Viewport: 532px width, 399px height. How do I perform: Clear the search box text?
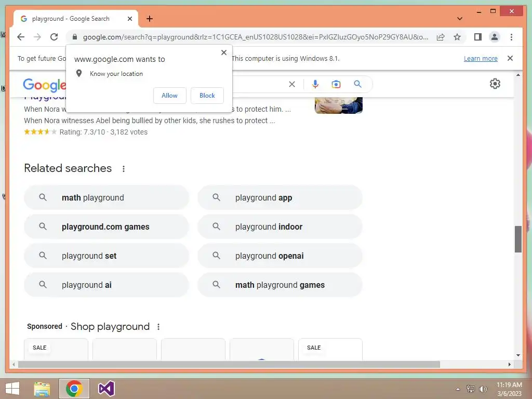click(x=292, y=84)
